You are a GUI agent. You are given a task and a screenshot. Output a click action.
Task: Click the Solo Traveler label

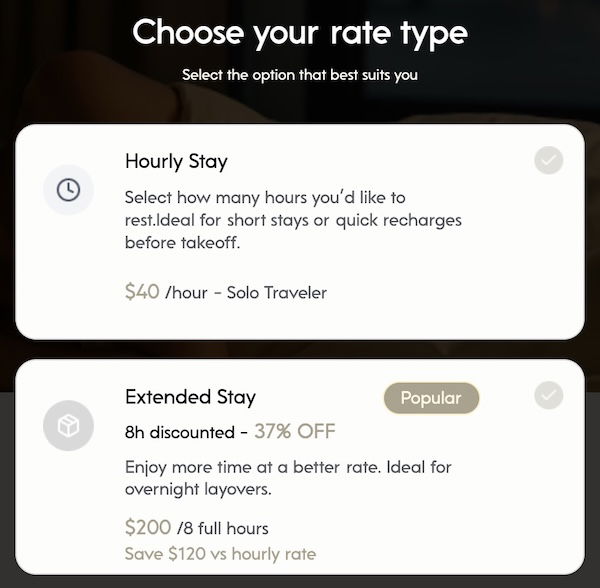(277, 293)
